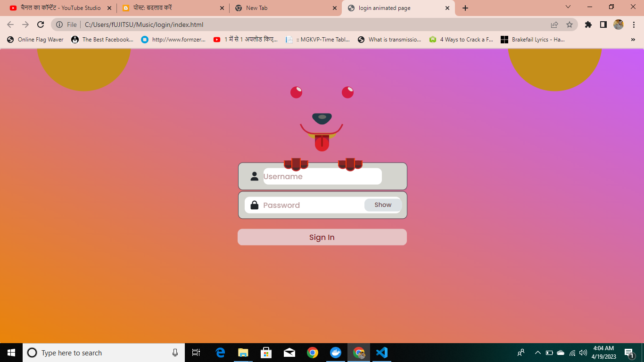Open the What is transmission bookmark

pos(389,40)
